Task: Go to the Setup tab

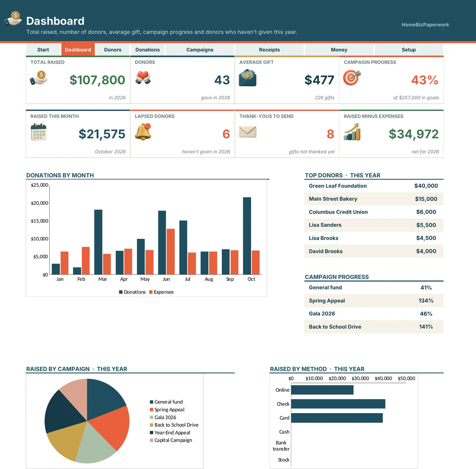Action: (x=409, y=50)
